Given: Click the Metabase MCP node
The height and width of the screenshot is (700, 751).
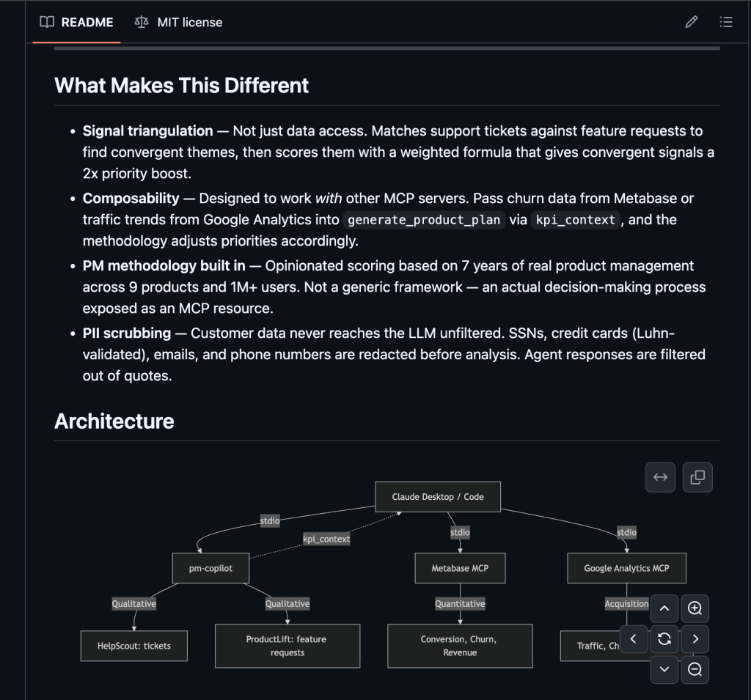Looking at the screenshot, I should (x=460, y=568).
